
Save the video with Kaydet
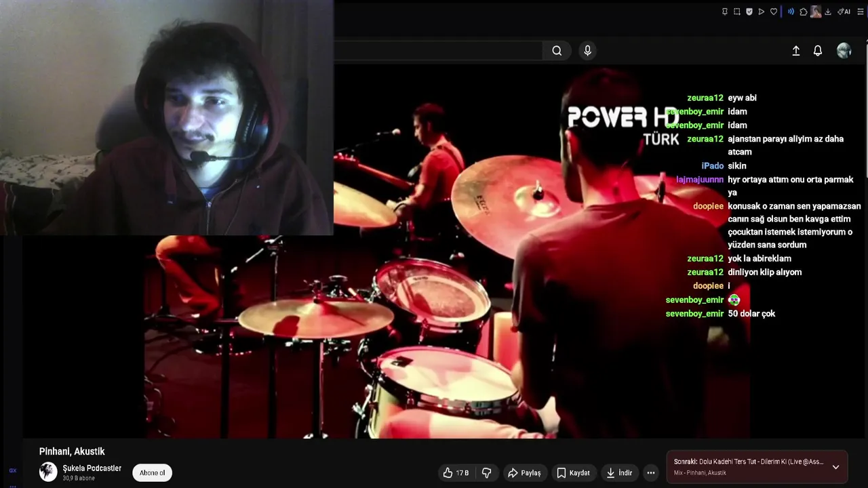[573, 473]
